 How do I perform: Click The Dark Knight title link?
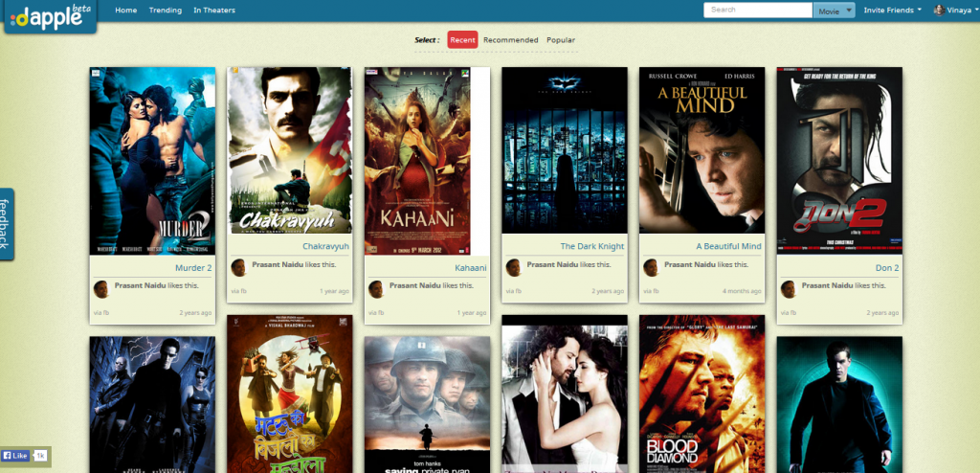click(591, 246)
